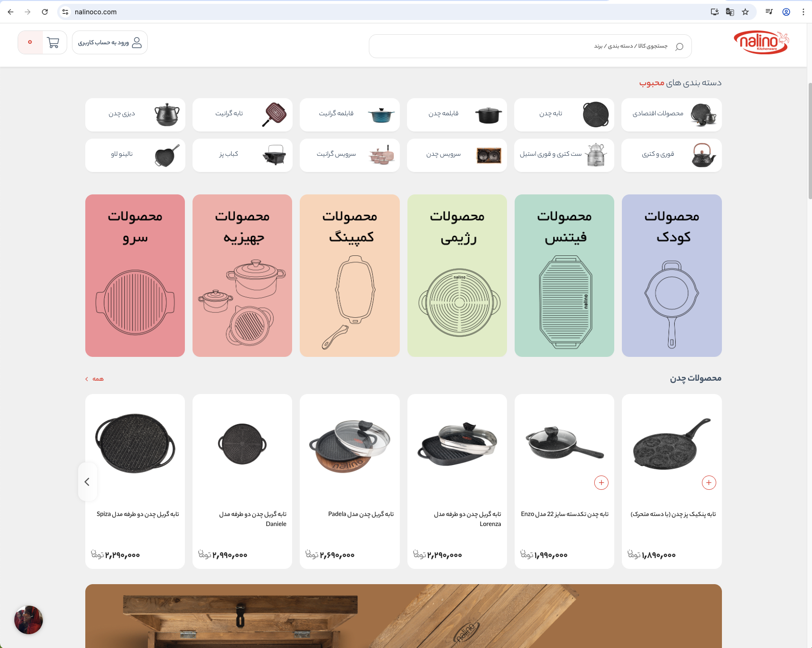Click the teapot icon in قوری و کتری category

(x=703, y=155)
